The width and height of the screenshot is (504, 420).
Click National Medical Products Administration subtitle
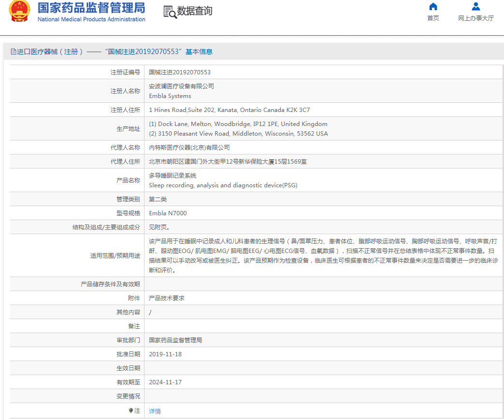(x=91, y=19)
